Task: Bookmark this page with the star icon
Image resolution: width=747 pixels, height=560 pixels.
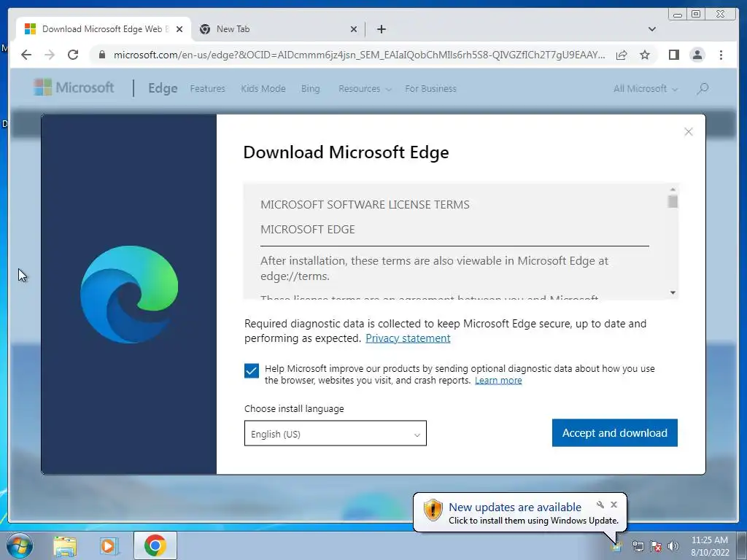Action: (x=645, y=55)
